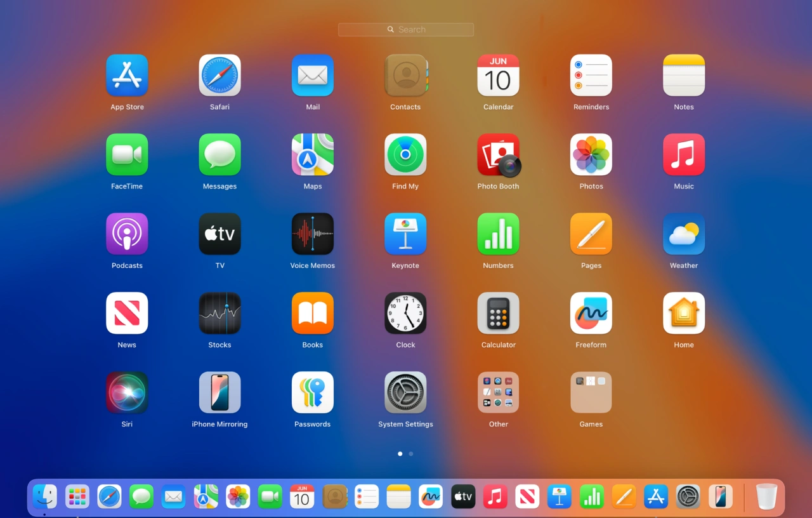The height and width of the screenshot is (518, 812).
Task: Open Voice Memos from Launchpad grid
Action: point(312,234)
